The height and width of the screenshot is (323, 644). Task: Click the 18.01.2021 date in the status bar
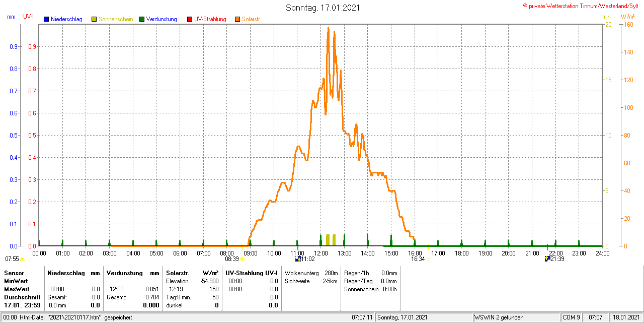coord(626,317)
